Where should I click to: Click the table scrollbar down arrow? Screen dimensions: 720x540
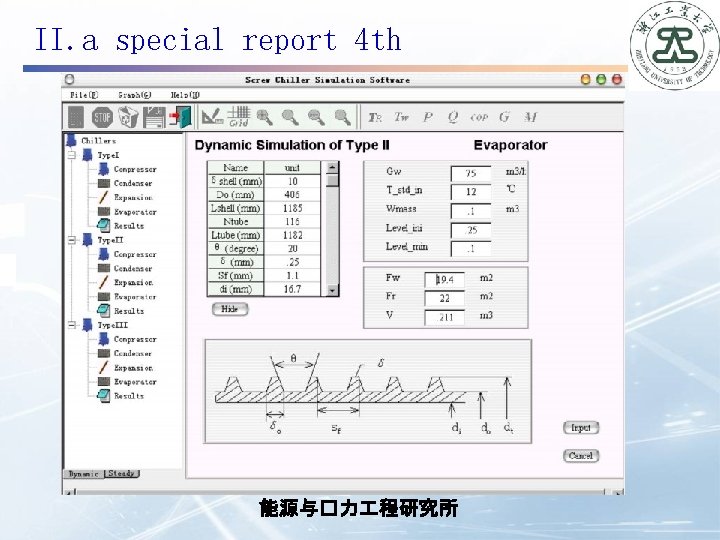(332, 290)
